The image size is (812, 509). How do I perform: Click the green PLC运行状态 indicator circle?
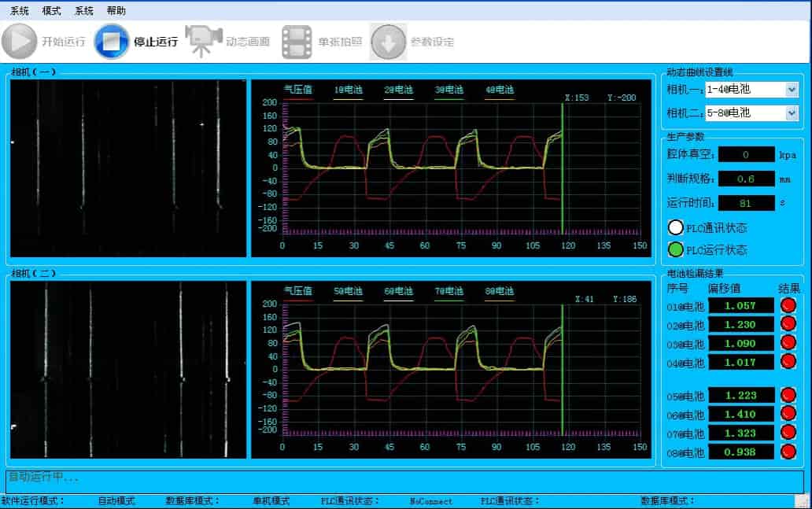675,250
